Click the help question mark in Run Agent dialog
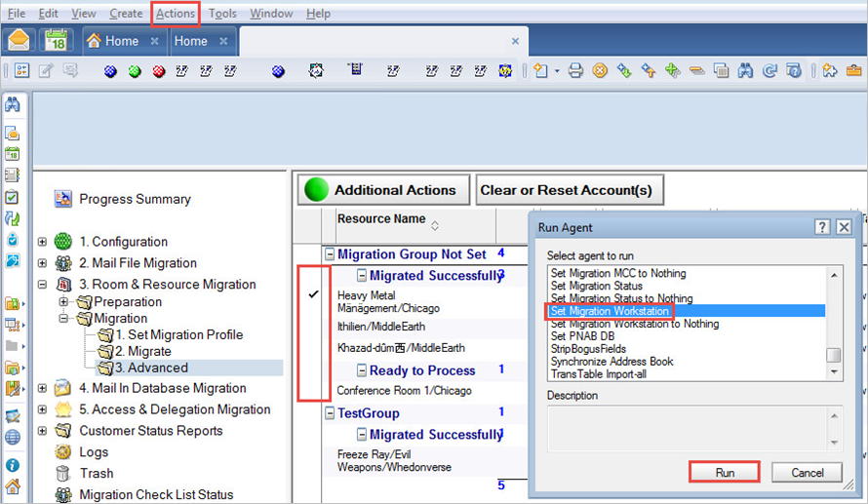 click(823, 227)
